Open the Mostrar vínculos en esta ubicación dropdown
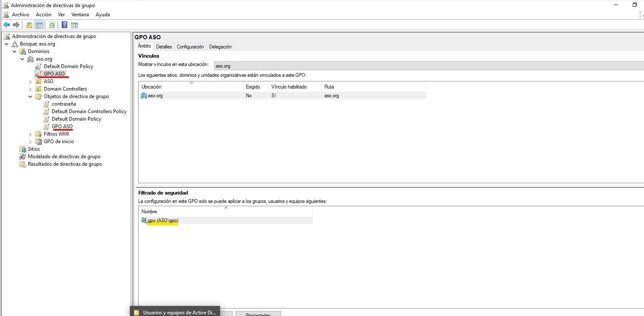Image resolution: width=644 pixels, height=316 pixels. [x=428, y=66]
